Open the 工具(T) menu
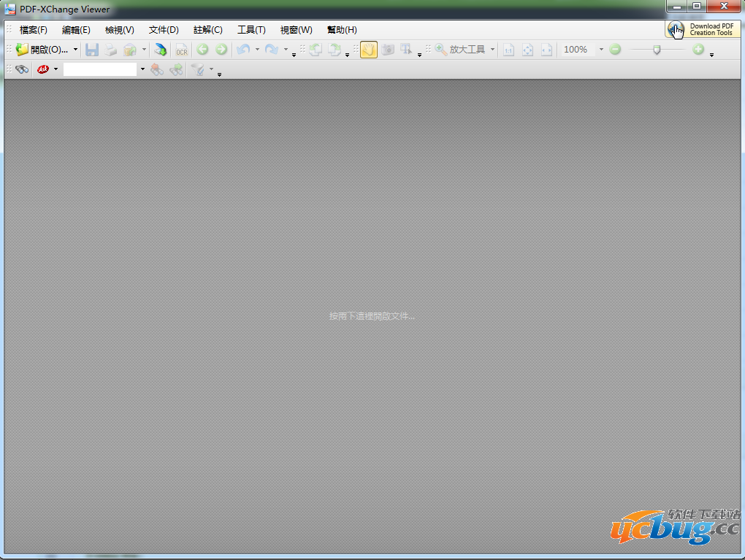Viewport: 745px width, 560px height. point(251,30)
